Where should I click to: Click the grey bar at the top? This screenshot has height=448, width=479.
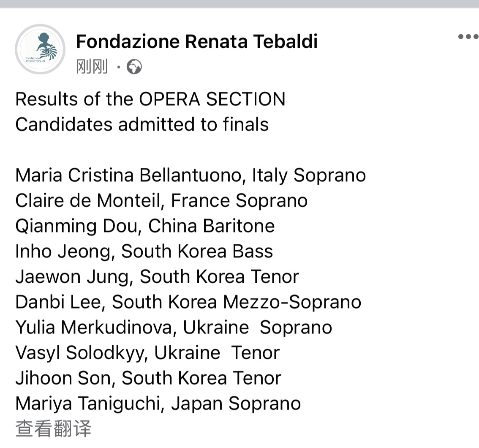pos(239,3)
